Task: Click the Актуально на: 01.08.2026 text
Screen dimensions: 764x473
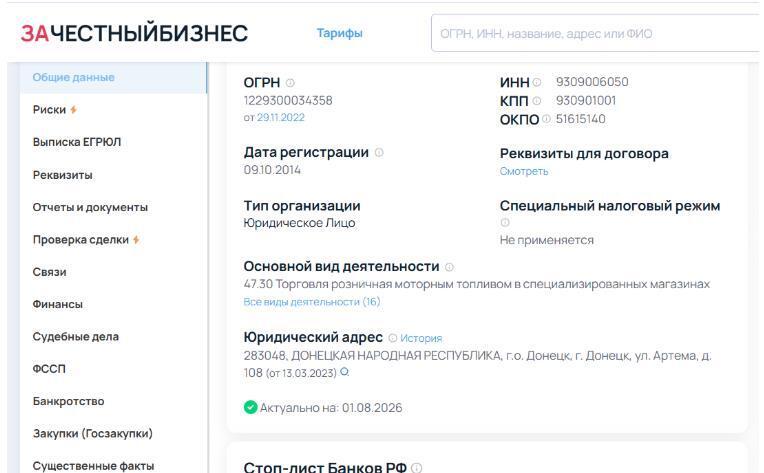Action: coord(331,408)
